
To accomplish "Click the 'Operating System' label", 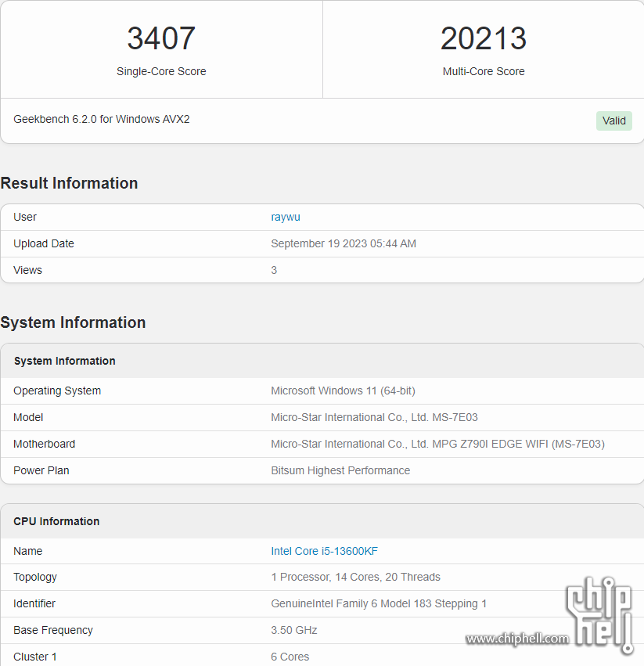I will pyautogui.click(x=57, y=391).
